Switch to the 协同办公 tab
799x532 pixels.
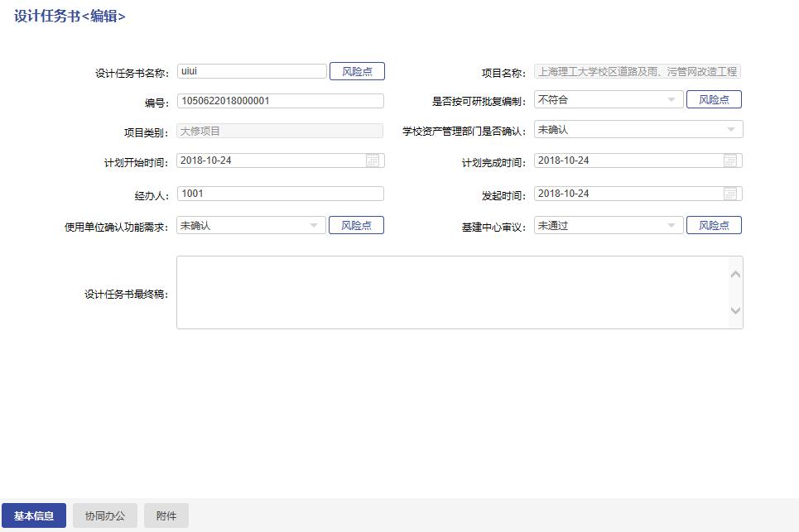click(104, 515)
